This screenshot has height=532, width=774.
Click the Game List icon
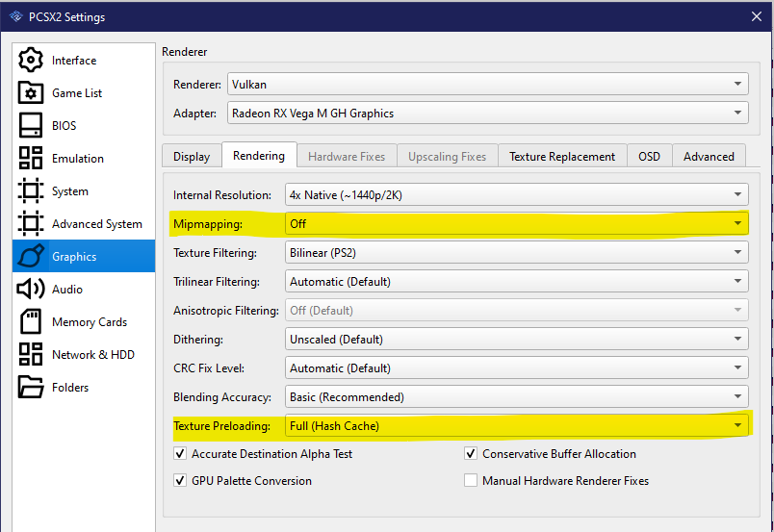[31, 92]
